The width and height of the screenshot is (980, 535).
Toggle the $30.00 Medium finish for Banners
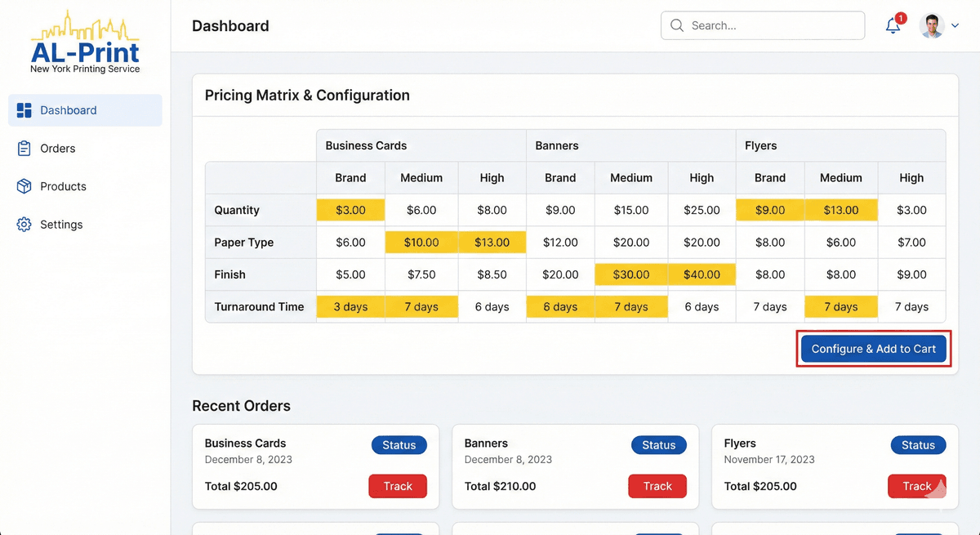[x=631, y=274]
